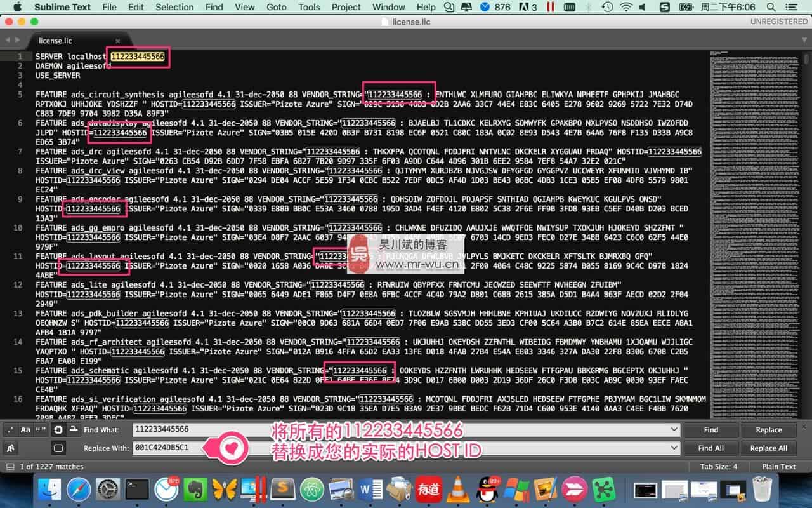The image size is (812, 508).
Task: Open the Selection menu
Action: pos(174,7)
